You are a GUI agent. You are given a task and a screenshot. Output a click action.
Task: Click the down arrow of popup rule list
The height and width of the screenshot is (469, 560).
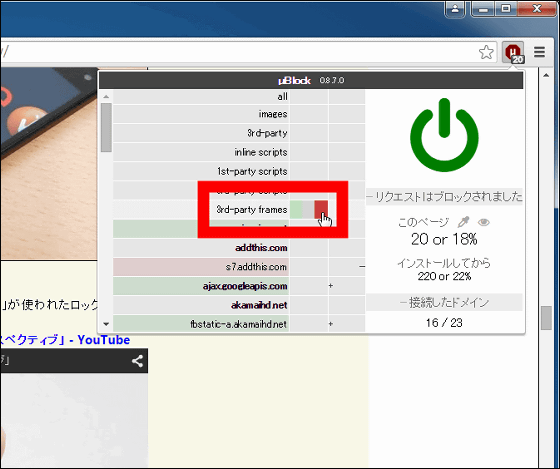point(106,324)
